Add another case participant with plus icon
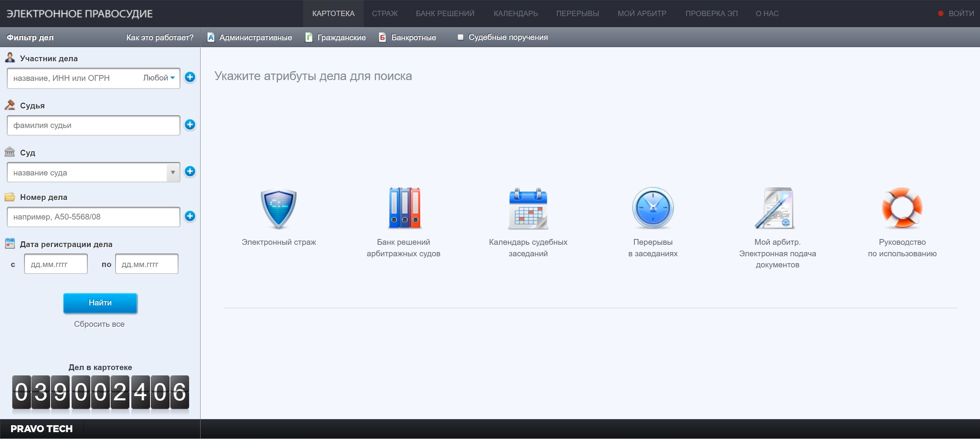 (190, 77)
